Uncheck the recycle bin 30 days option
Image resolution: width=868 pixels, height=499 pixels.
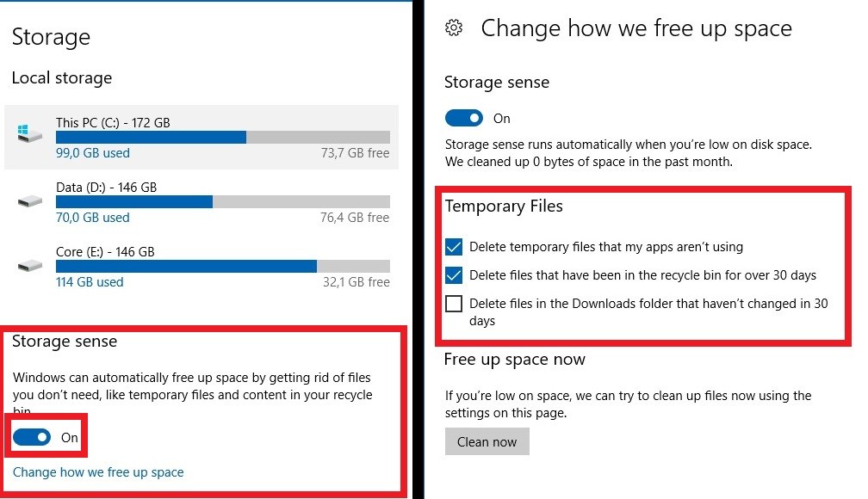(x=454, y=274)
